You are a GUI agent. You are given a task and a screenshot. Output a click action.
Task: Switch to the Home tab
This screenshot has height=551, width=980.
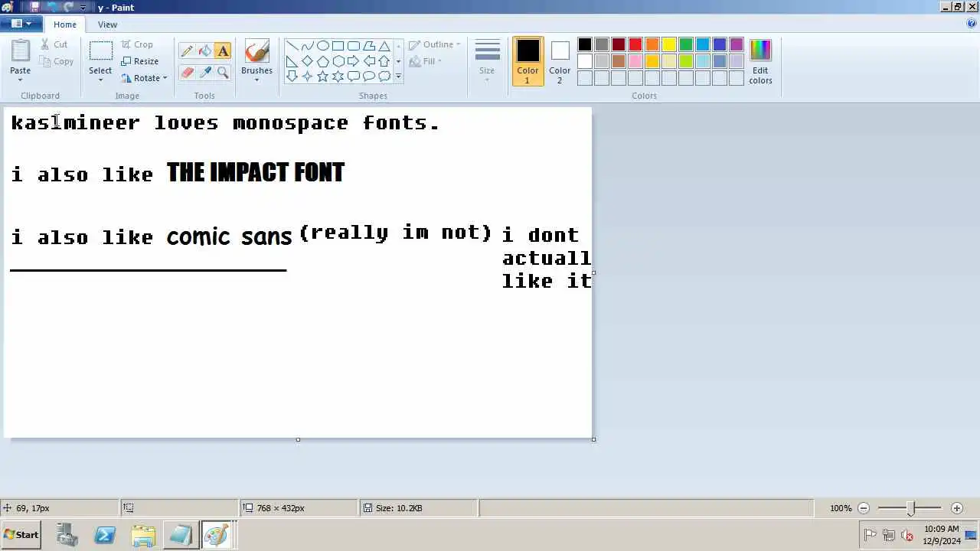pyautogui.click(x=65, y=24)
